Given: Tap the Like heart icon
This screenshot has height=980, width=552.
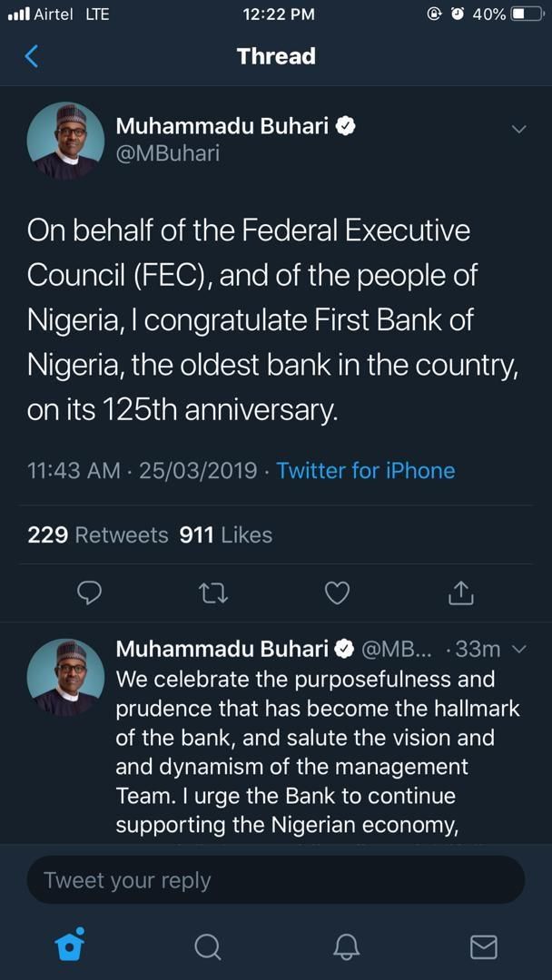Looking at the screenshot, I should [x=336, y=593].
